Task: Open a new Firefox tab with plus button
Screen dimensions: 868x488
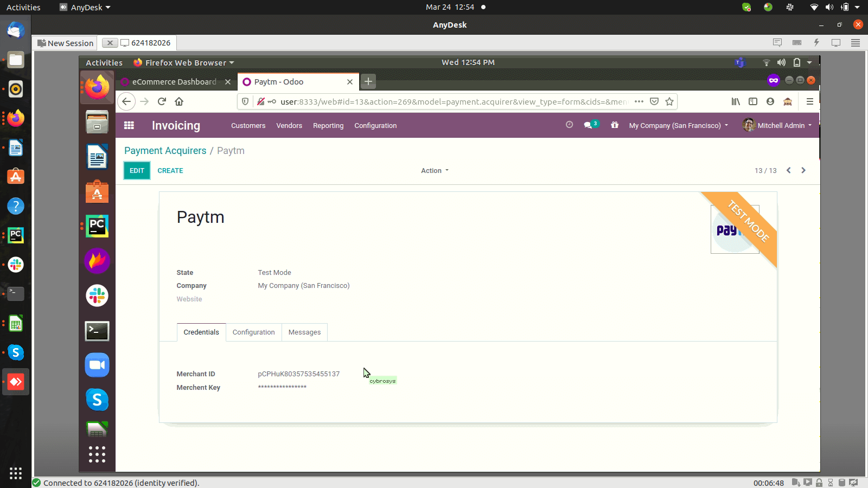Action: [368, 81]
